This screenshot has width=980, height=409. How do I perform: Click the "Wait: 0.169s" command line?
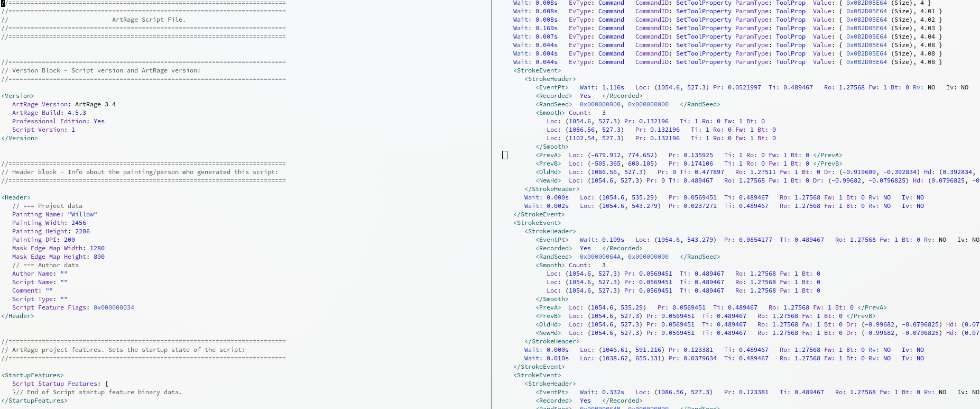click(535, 28)
